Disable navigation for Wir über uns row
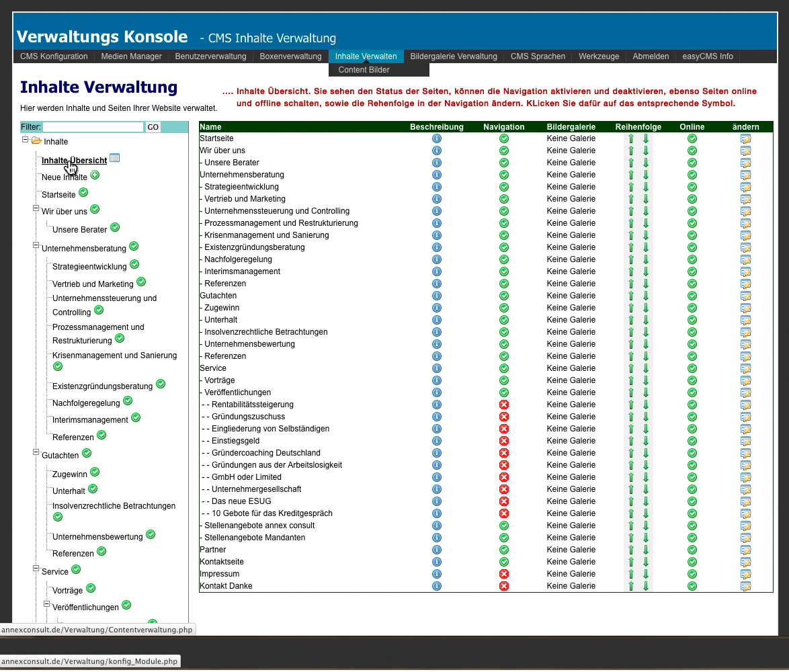 (x=504, y=151)
